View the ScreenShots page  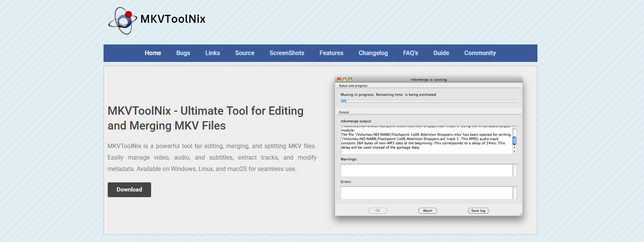tap(287, 53)
